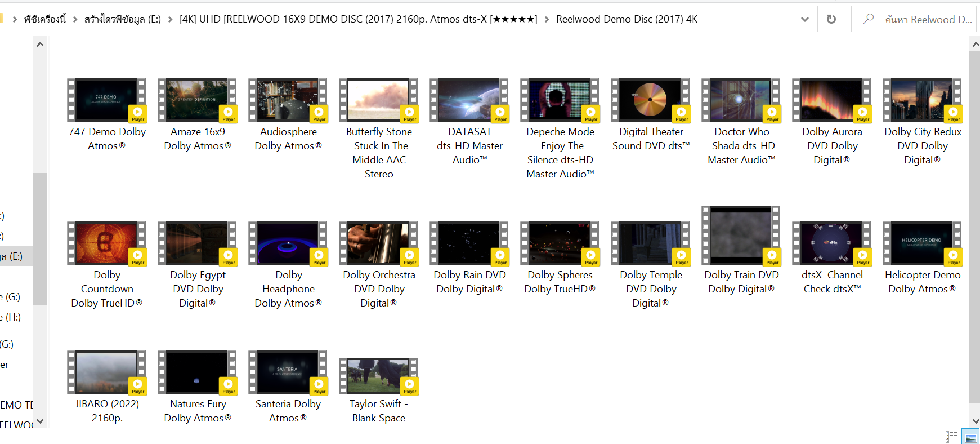Screen dimensions: 980x444
Task: Select the Dolby Orchestra DVD video icon
Action: [x=379, y=243]
